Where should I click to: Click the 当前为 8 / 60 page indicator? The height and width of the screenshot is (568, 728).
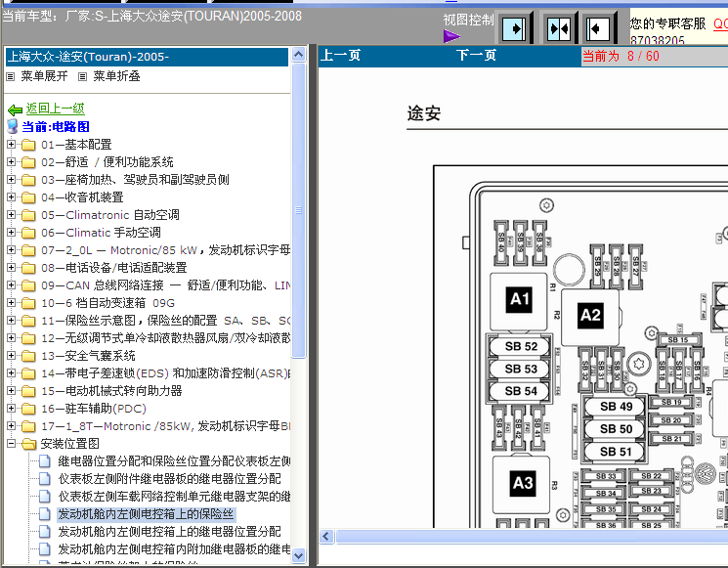[621, 56]
